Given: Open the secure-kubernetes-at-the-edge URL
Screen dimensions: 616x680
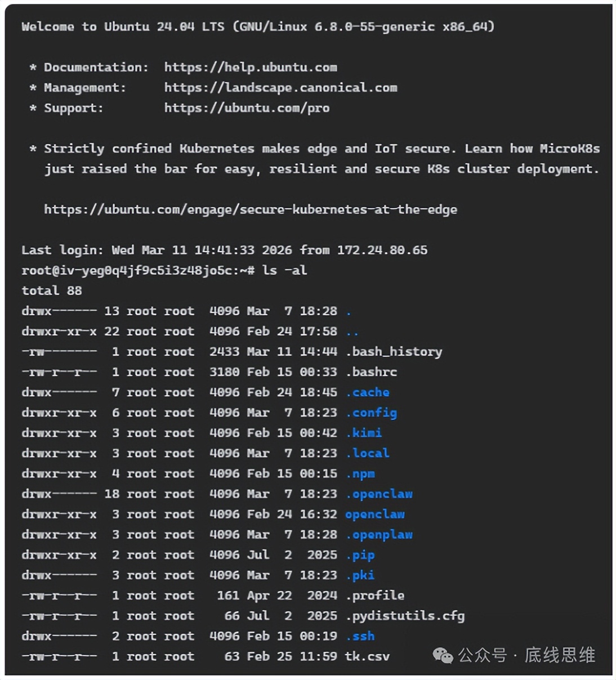Looking at the screenshot, I should coord(251,209).
